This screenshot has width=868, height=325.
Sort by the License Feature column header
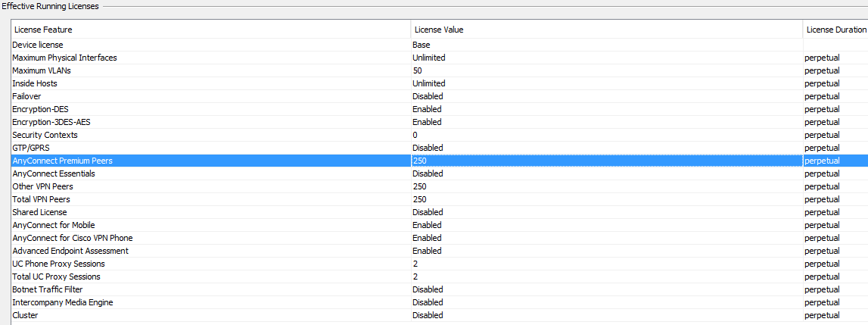[x=211, y=30]
